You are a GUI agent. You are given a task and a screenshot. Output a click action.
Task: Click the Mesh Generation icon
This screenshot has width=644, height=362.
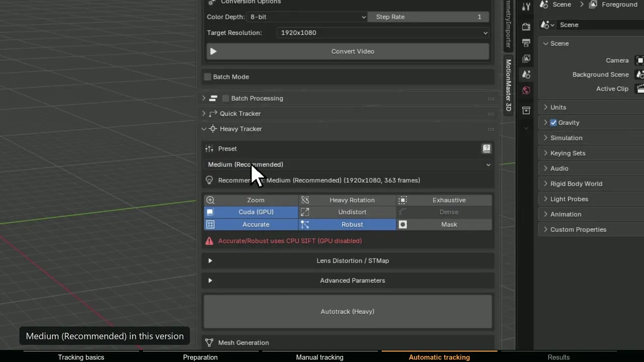tap(209, 342)
